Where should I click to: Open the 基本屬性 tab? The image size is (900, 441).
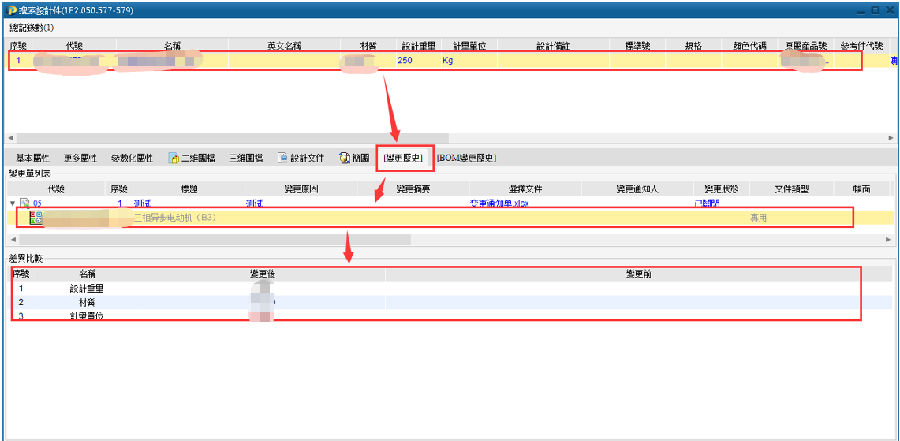[32, 158]
